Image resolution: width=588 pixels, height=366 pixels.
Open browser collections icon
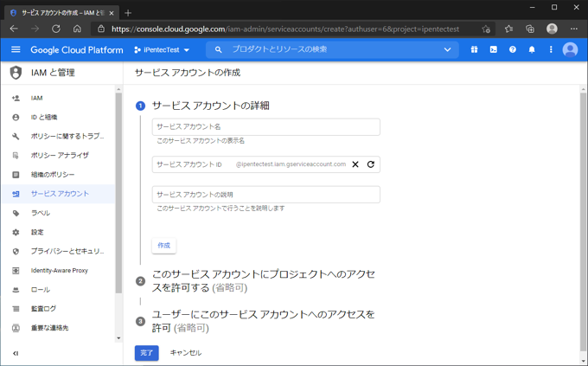tap(530, 29)
